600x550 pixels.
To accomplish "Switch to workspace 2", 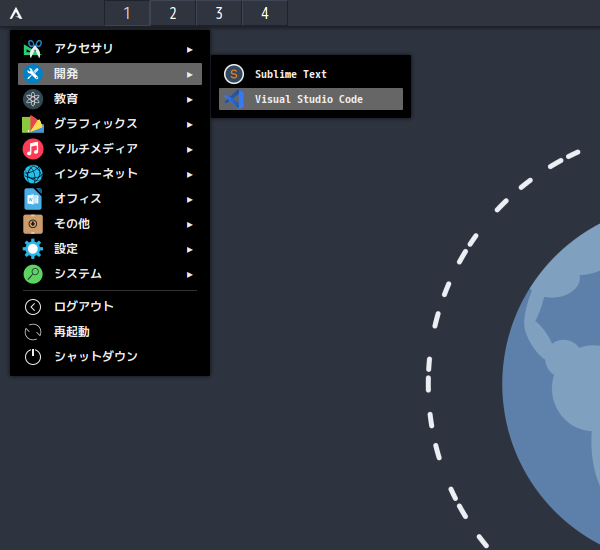I will tap(173, 13).
